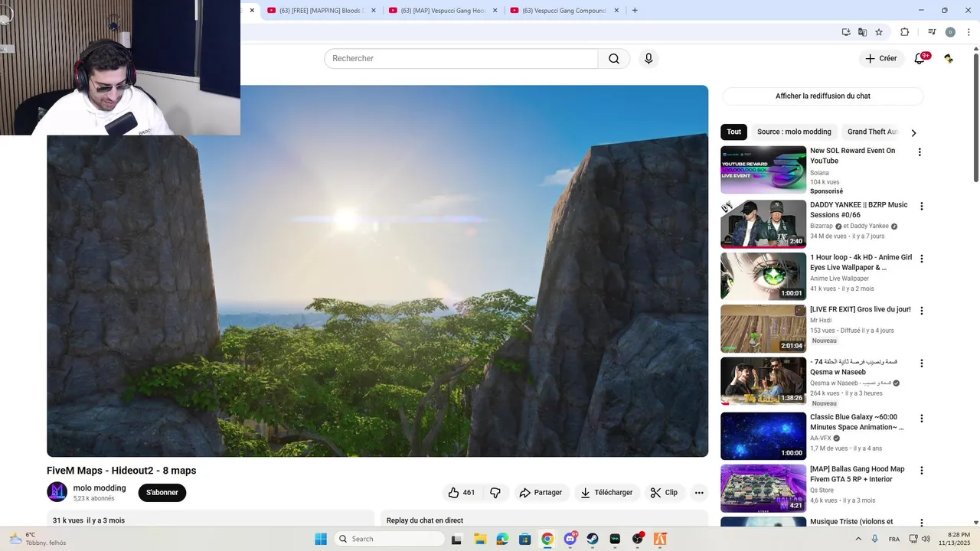Open the DADDY YANKEE BZRP thumbnail
Viewport: 980px width, 551px height.
(763, 223)
